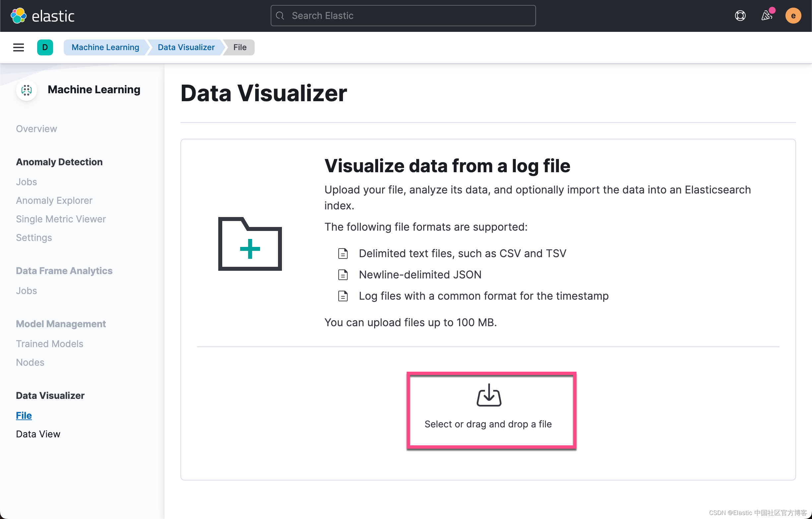Open Anomaly Explorer in sidebar
The image size is (812, 519).
pos(54,200)
